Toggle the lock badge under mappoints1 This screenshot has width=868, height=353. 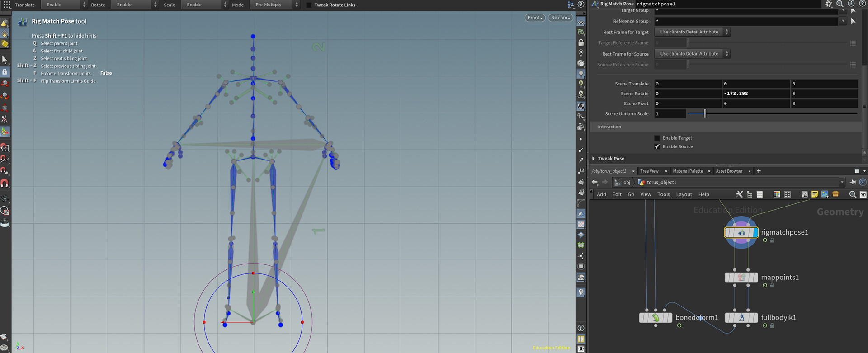pos(772,285)
